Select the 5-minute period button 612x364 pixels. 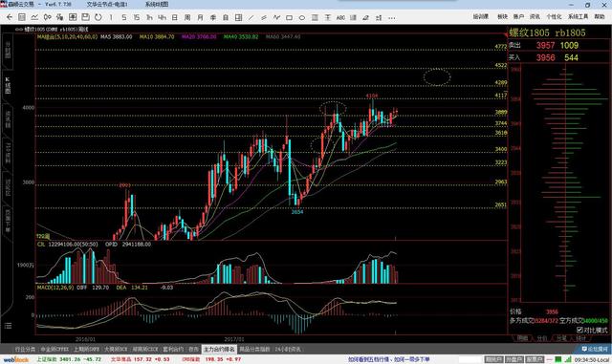point(123,17)
